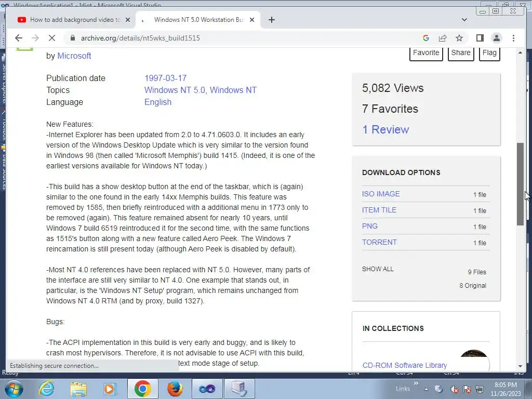
Task: Open the Windows Start orb
Action: tap(14, 389)
